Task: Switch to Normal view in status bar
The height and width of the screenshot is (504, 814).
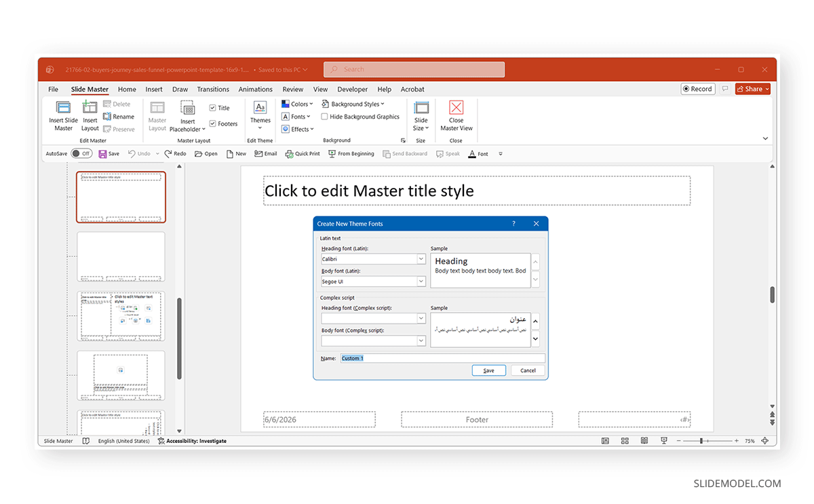Action: click(605, 441)
